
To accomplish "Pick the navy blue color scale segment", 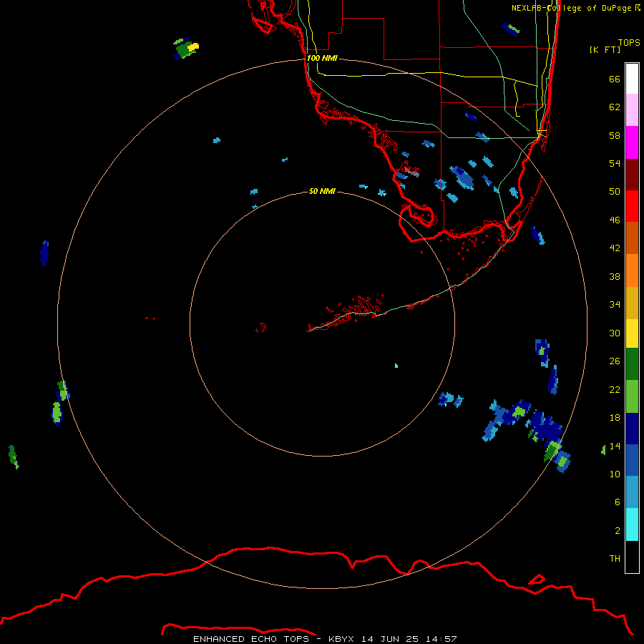I will point(632,429).
